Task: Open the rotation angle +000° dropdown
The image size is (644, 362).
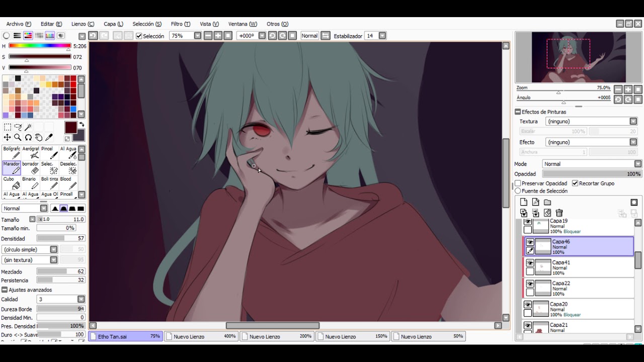Action: pos(262,36)
